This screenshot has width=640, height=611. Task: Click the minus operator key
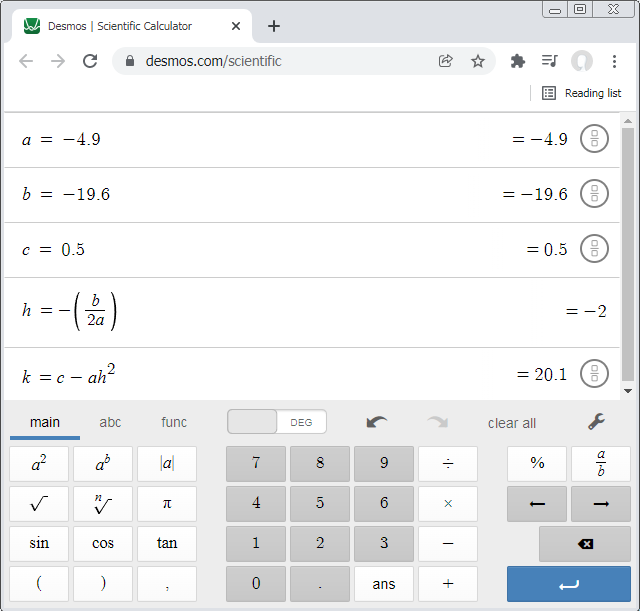pyautogui.click(x=448, y=544)
